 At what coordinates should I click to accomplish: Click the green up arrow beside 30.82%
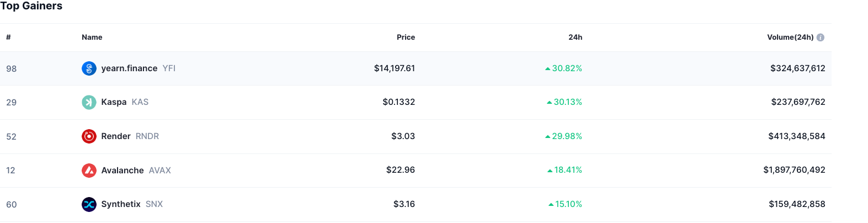tap(547, 69)
